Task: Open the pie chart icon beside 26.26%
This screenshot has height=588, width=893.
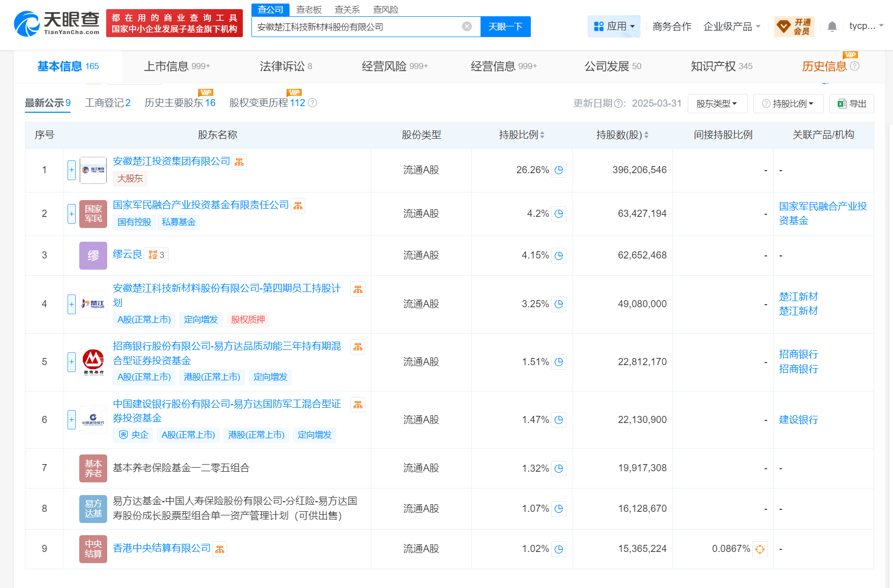Action: [x=559, y=170]
